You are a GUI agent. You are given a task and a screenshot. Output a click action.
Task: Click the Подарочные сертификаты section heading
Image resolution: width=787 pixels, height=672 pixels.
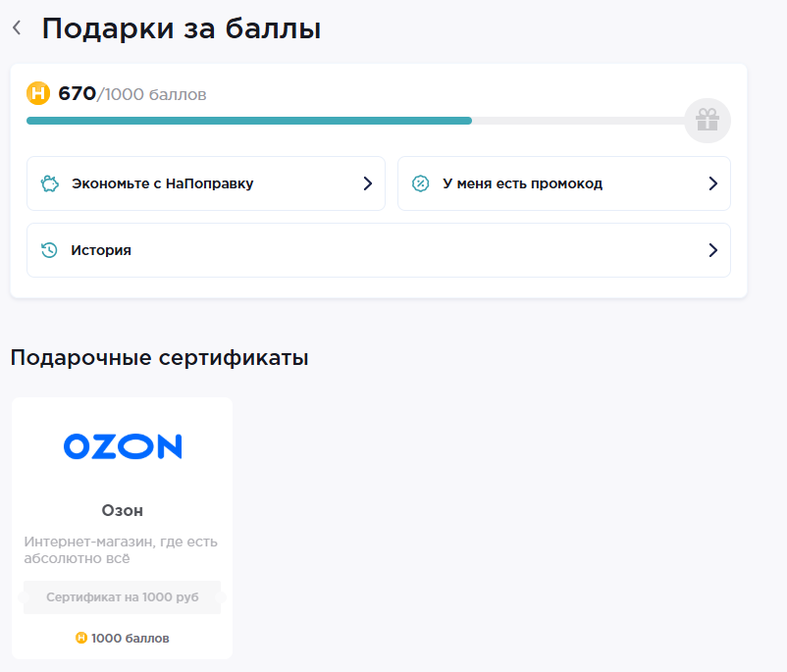click(160, 358)
